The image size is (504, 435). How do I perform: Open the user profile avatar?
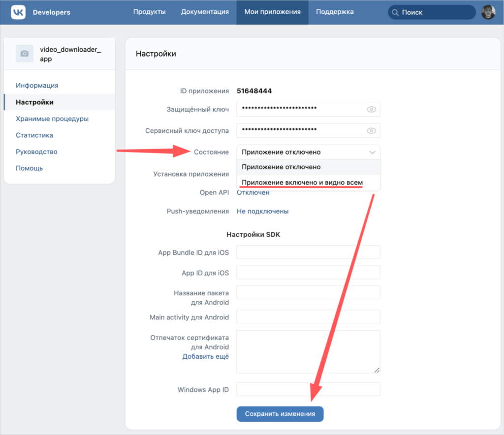tap(488, 12)
